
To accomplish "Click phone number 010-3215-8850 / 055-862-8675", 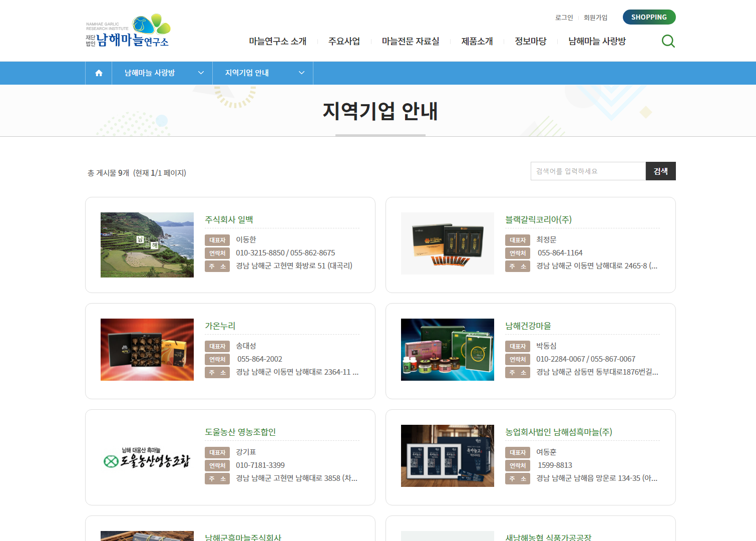I will tap(285, 253).
